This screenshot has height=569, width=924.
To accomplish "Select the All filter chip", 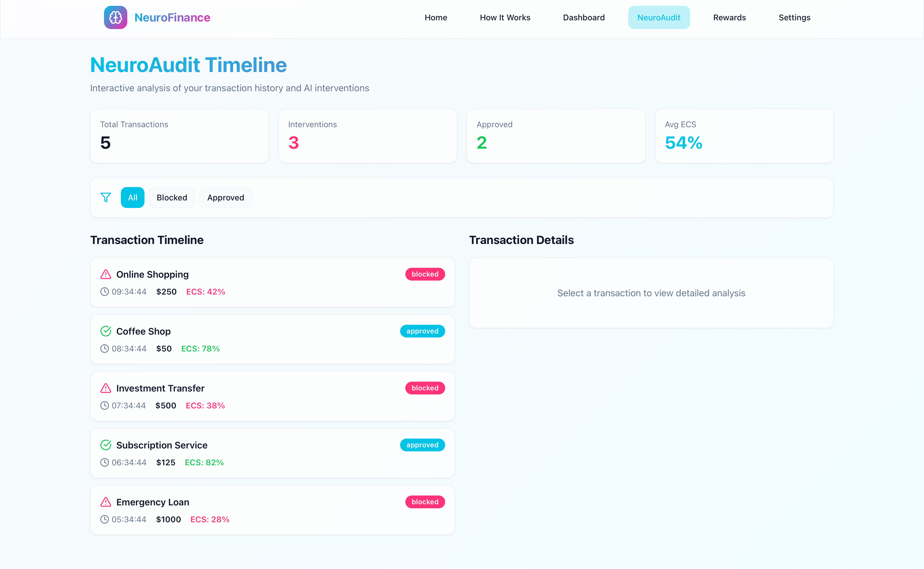I will 132,198.
